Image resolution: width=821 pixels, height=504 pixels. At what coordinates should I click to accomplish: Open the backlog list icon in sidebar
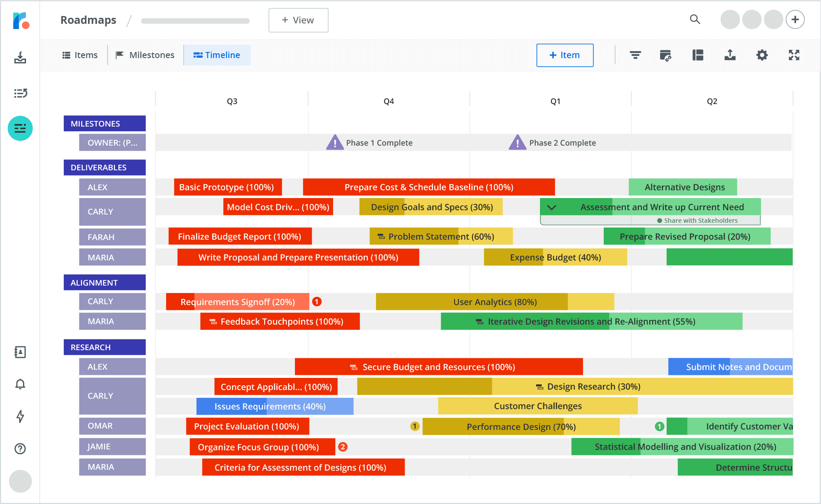point(20,93)
